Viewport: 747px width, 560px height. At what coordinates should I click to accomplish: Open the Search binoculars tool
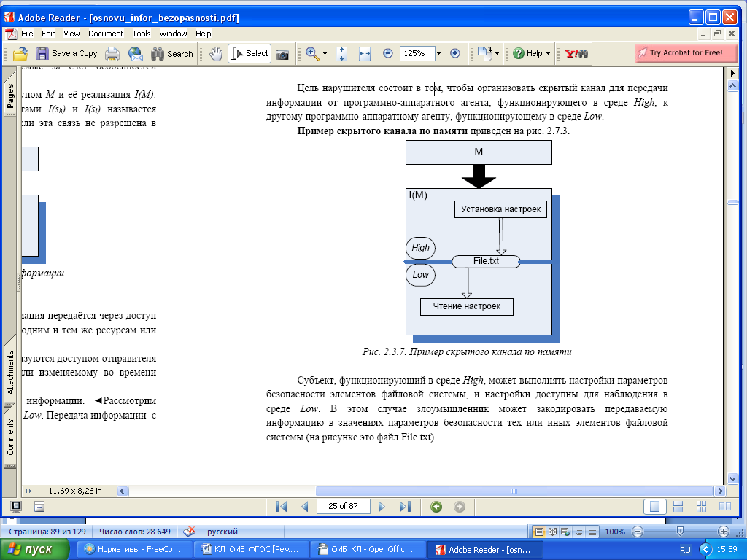[x=172, y=54]
